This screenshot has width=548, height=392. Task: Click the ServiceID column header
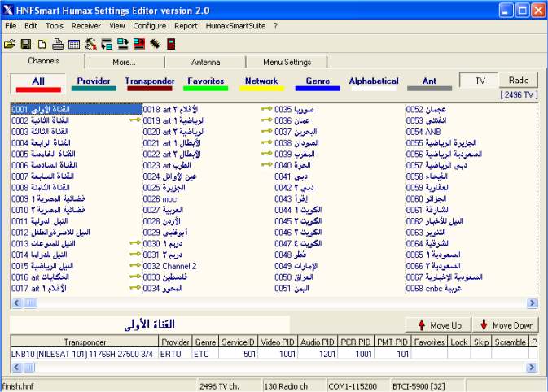pos(238,342)
